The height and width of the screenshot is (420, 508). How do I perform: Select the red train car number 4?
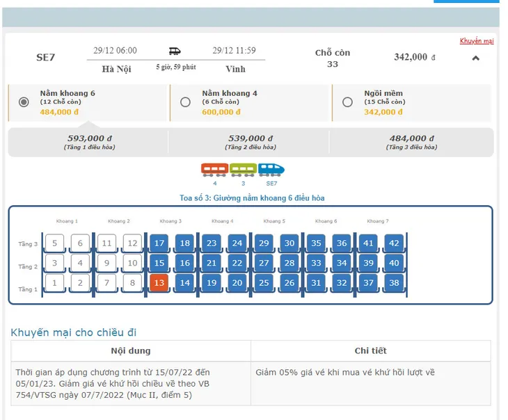[x=214, y=170]
